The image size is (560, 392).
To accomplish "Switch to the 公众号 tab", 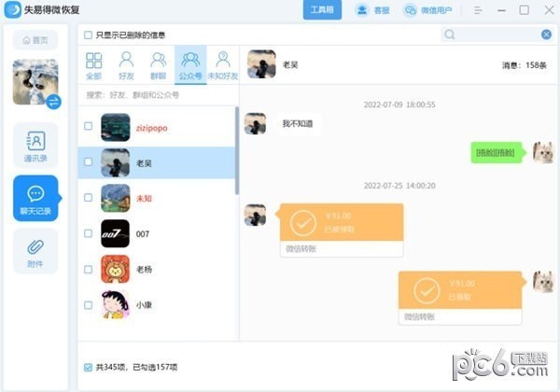I will [190, 65].
